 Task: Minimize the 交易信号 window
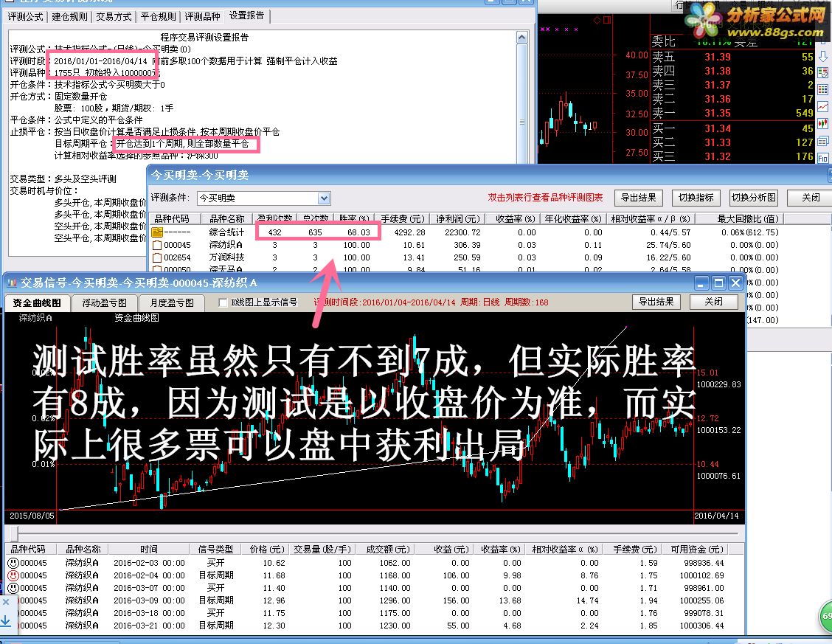tap(702, 283)
